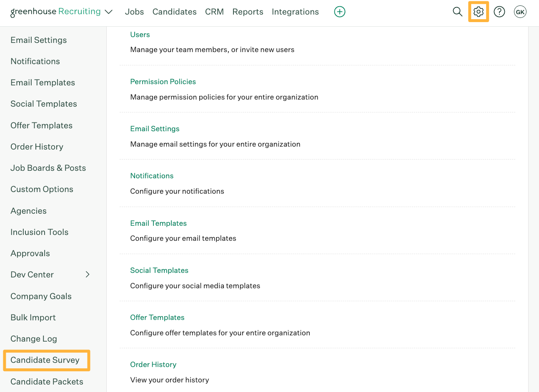Expand the Dev Center submenu arrow
Image resolution: width=539 pixels, height=392 pixels.
tap(88, 274)
